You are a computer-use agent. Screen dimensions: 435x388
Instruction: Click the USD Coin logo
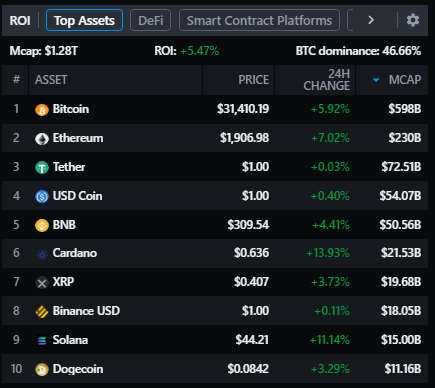pos(42,196)
